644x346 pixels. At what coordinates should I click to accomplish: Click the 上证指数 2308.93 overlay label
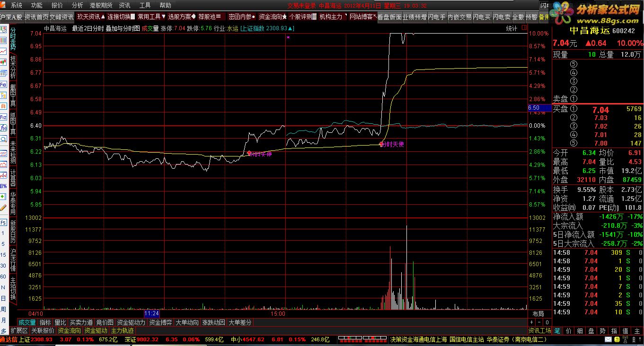click(267, 28)
